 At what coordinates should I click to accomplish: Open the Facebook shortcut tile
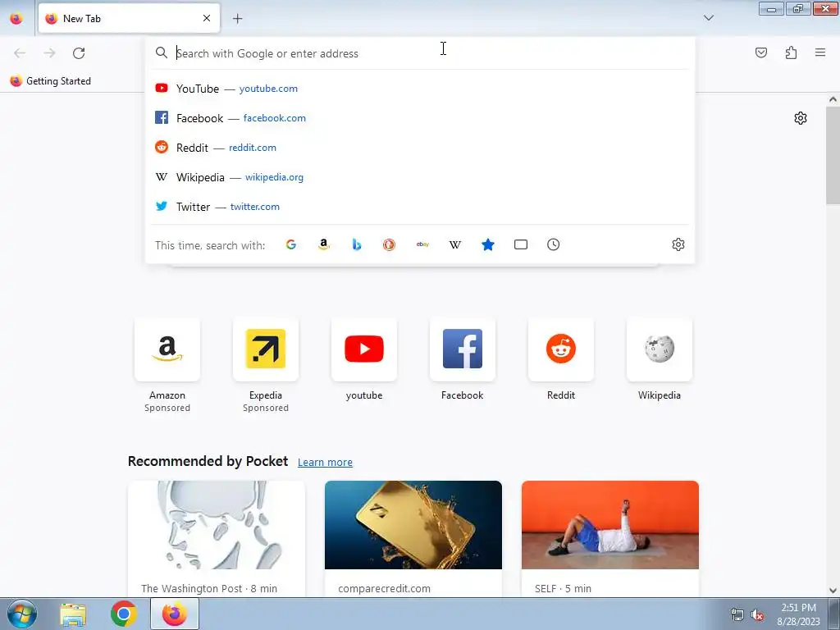pos(463,349)
